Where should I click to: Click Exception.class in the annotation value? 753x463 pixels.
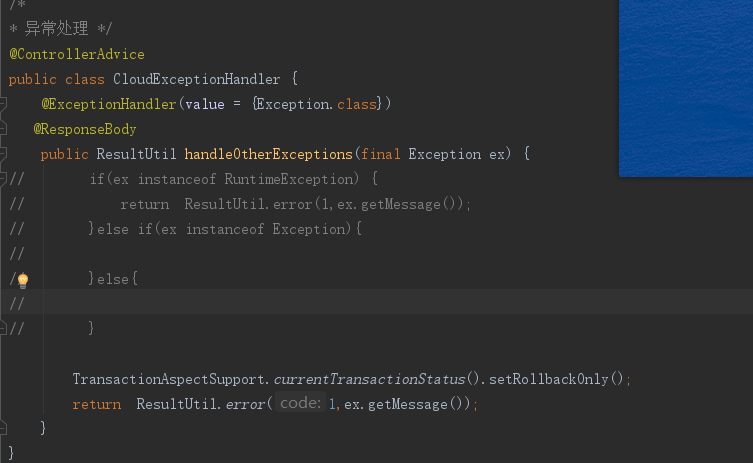click(316, 104)
